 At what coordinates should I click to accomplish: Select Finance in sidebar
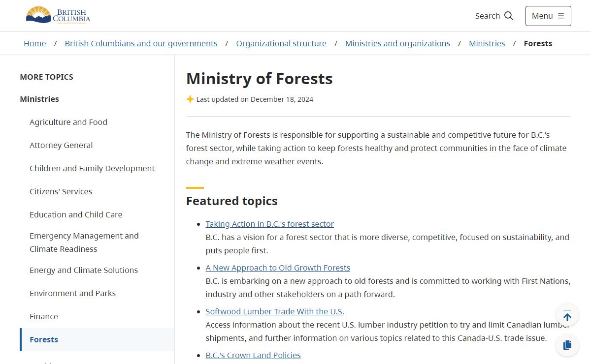(44, 316)
